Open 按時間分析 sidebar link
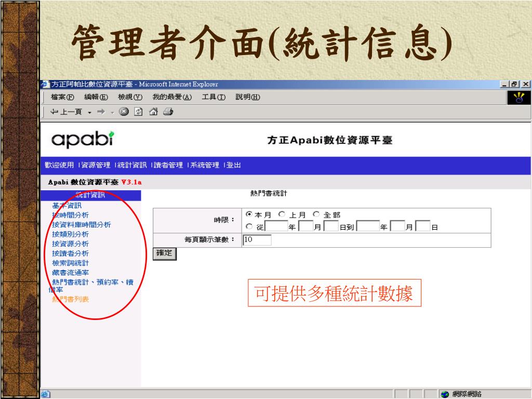The image size is (532, 399). point(70,215)
